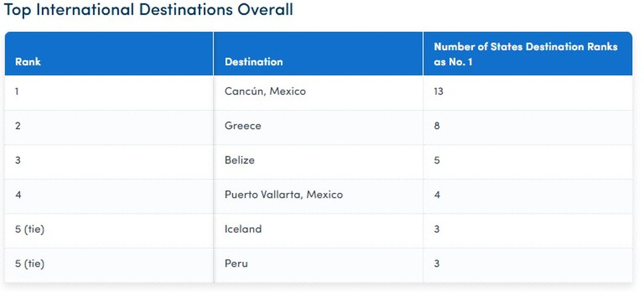The image size is (644, 292).
Task: Click rank 4 in the Rank column
Action: tap(18, 195)
